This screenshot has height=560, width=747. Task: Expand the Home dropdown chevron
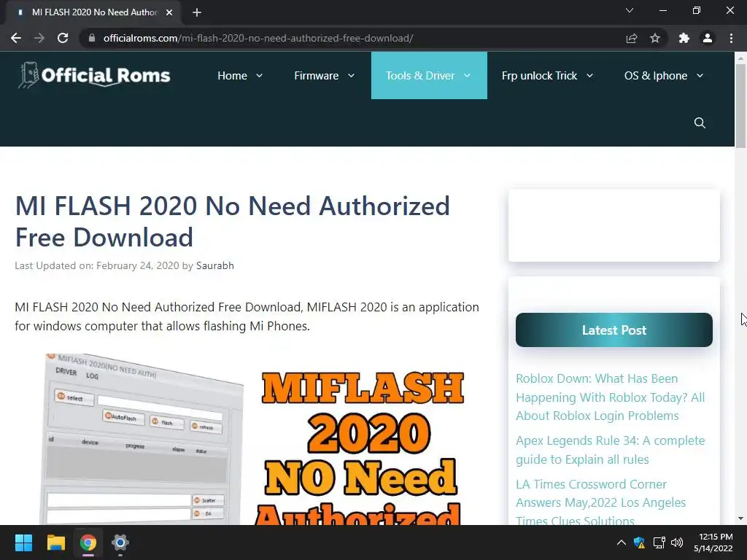(259, 76)
